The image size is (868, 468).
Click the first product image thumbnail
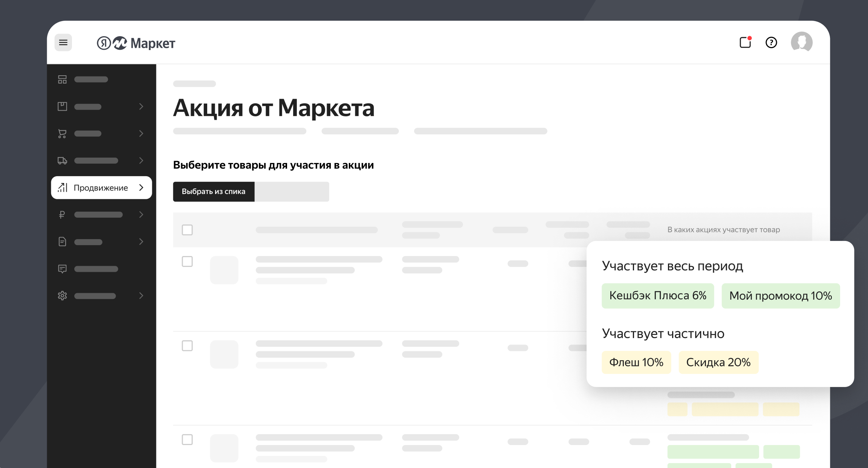[224, 270]
